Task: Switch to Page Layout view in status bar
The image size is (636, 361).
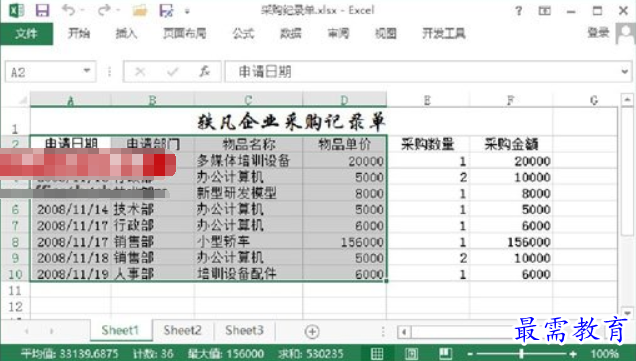Action: tap(411, 353)
